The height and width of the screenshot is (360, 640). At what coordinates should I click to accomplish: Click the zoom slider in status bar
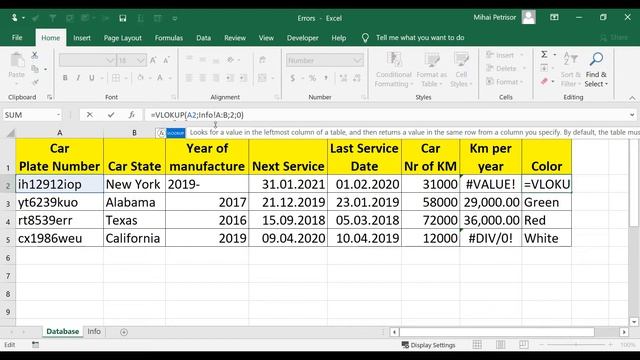[x=576, y=345]
